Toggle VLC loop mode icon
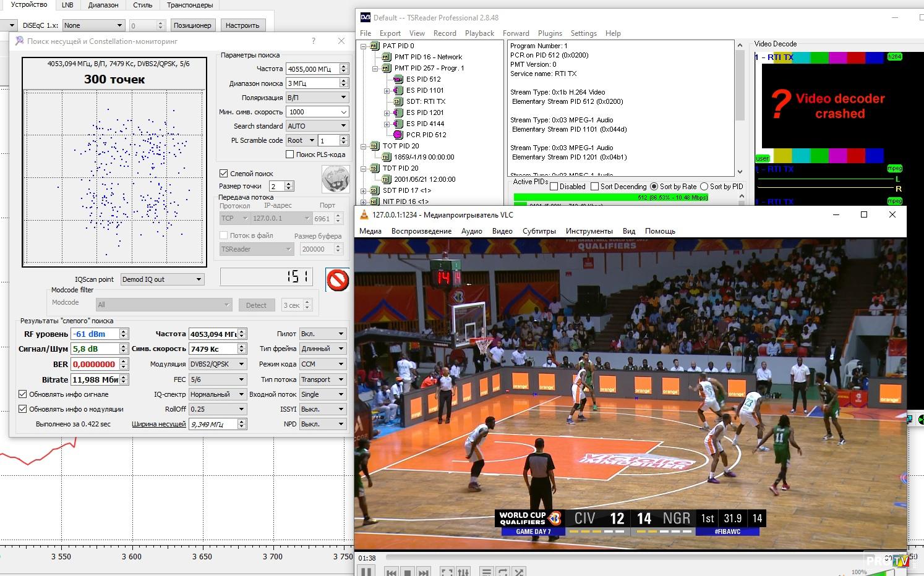The width and height of the screenshot is (924, 576). coord(503,572)
